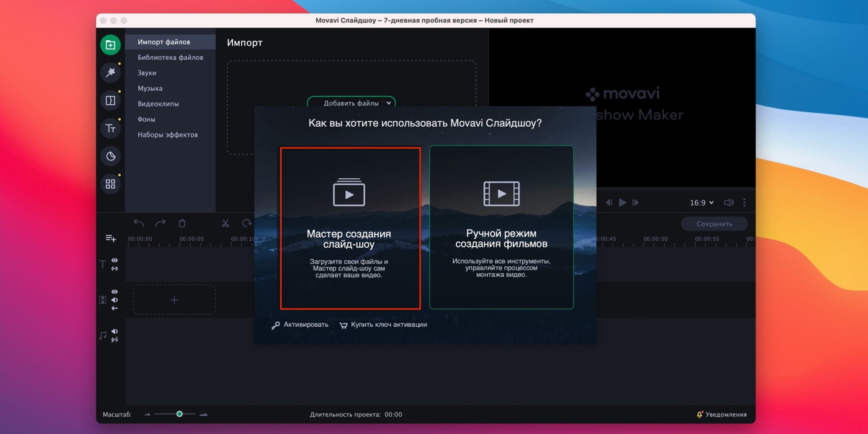Click the 00:00:05 timeline ruler mark
Image resolution: width=868 pixels, height=434 pixels.
191,239
